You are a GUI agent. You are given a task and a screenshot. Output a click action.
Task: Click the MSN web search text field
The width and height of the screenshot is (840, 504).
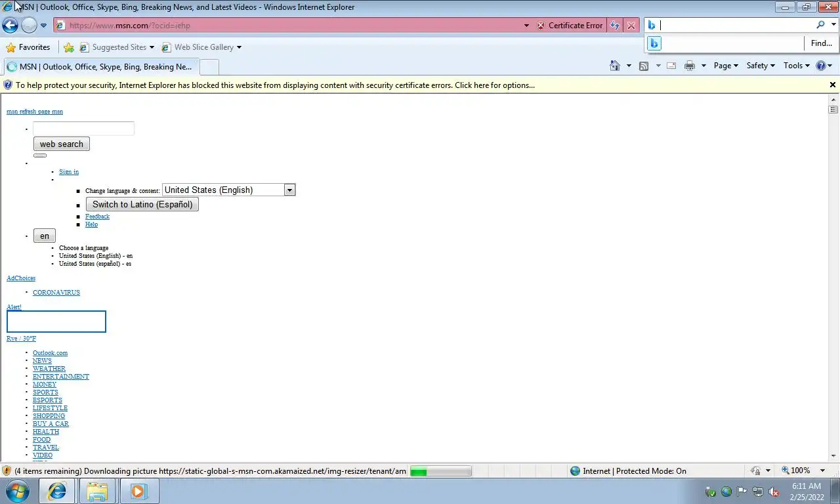pos(83,129)
